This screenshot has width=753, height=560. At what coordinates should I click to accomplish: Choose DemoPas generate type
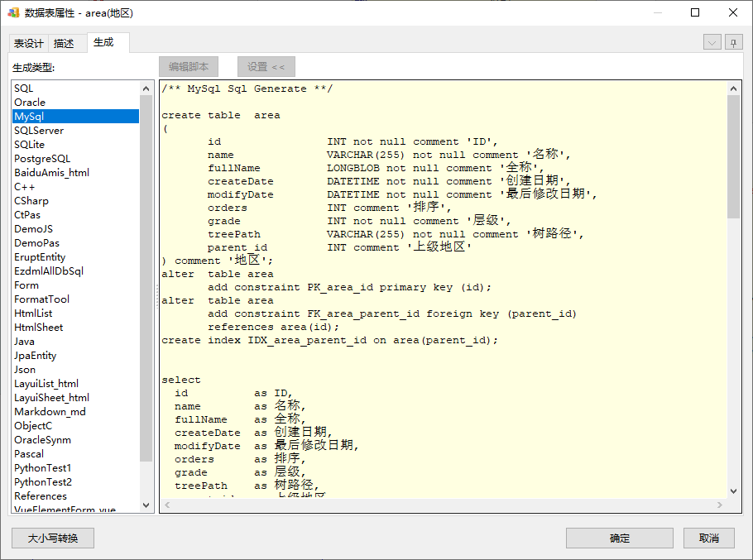pyautogui.click(x=75, y=243)
